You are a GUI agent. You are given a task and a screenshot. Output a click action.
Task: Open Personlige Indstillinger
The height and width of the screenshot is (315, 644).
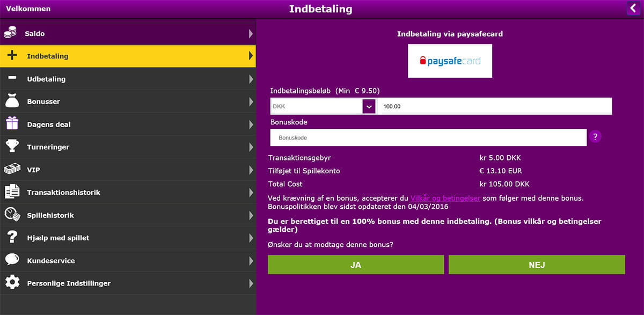click(x=128, y=283)
